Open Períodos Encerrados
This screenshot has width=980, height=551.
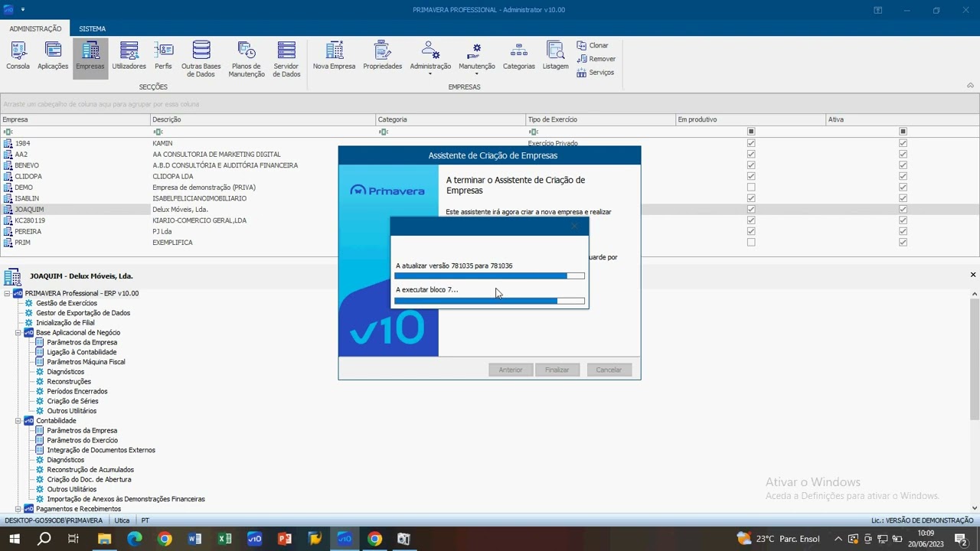pos(77,391)
